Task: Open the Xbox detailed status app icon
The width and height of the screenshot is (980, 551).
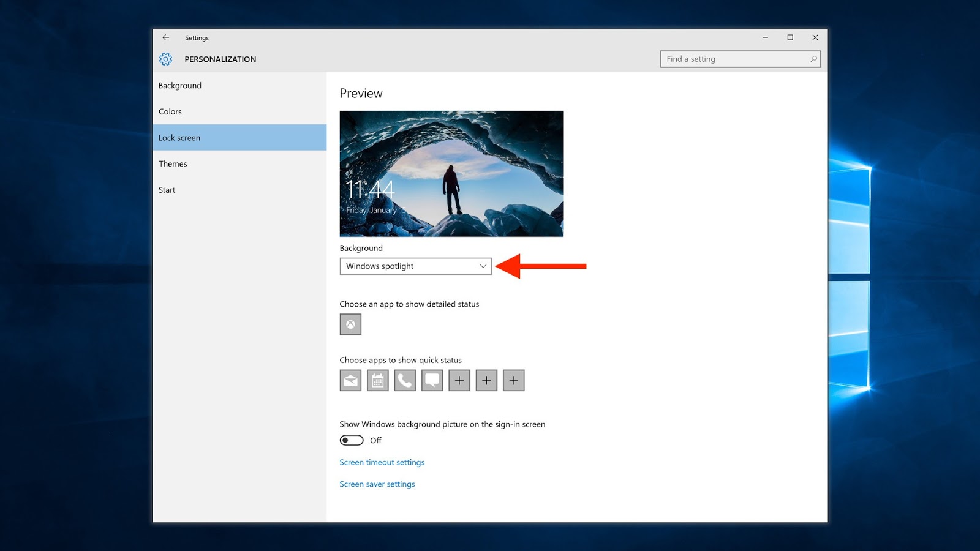Action: point(350,324)
